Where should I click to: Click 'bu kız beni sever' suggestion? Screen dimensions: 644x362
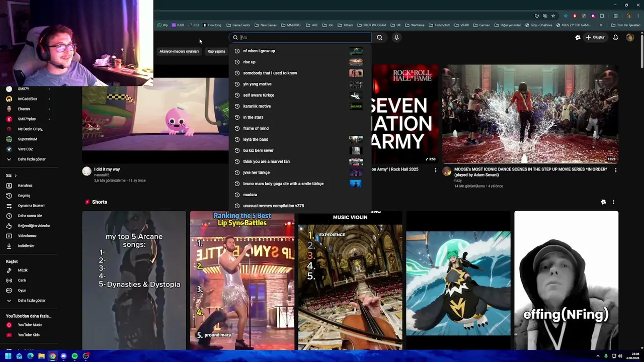[x=300, y=150]
